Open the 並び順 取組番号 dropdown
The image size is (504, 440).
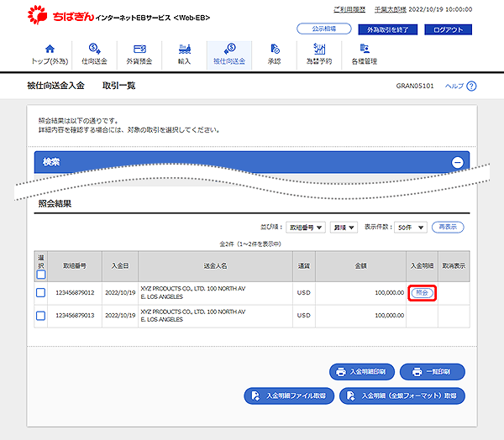point(306,228)
